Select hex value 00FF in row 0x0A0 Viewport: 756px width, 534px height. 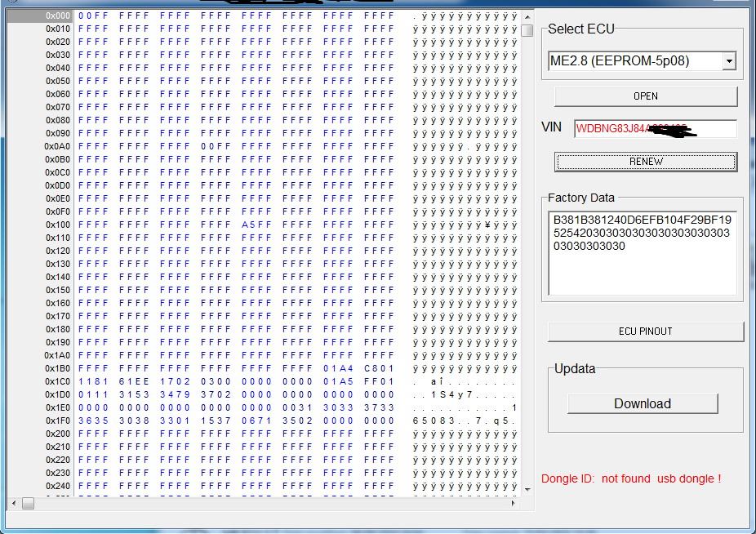click(216, 146)
